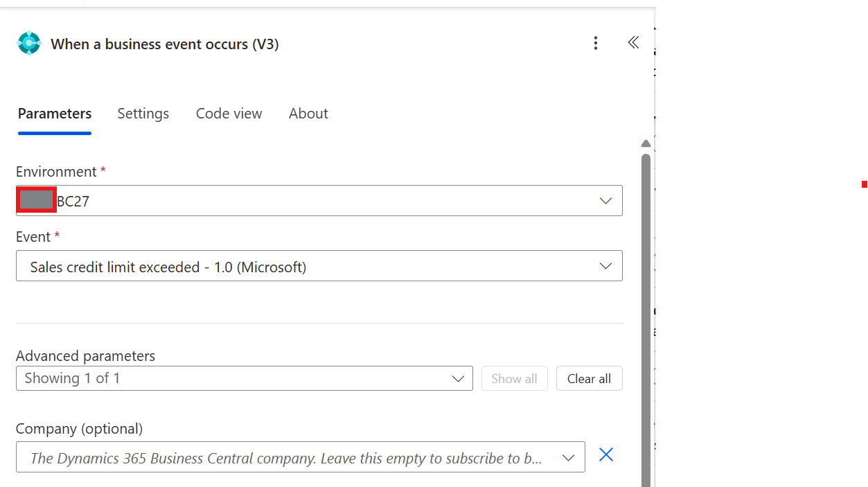Image resolution: width=868 pixels, height=487 pixels.
Task: Click the scrollbar up arrow
Action: (x=646, y=144)
